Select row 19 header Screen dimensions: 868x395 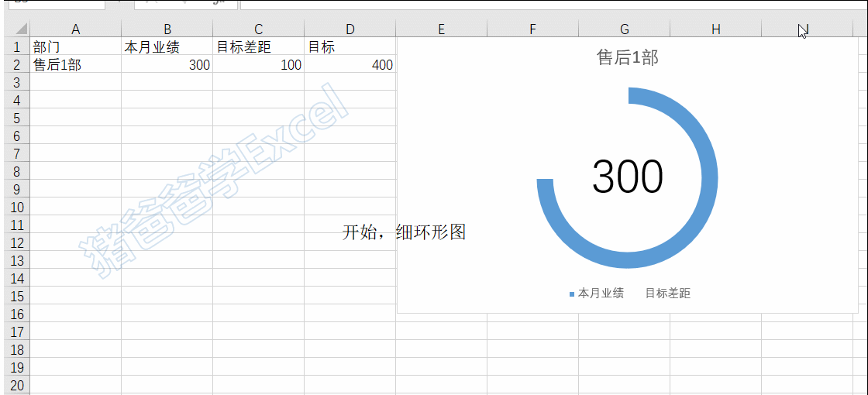(16, 367)
